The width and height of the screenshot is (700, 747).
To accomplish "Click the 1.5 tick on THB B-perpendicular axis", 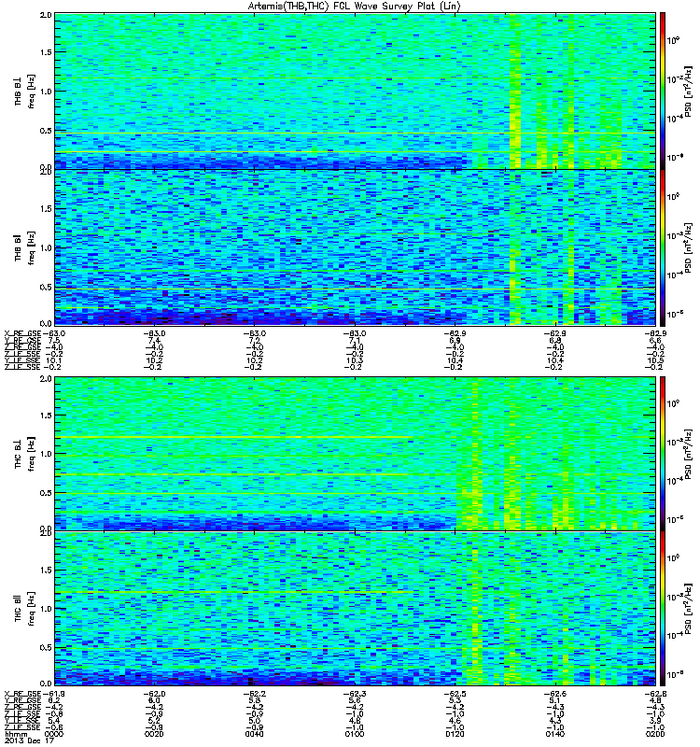I will click(x=46, y=52).
